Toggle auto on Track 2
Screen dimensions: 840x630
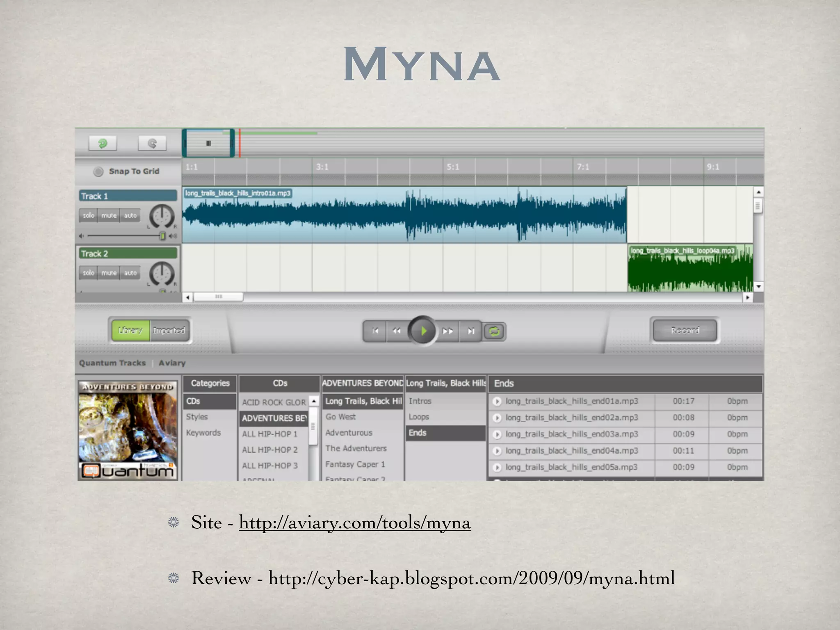(x=130, y=273)
